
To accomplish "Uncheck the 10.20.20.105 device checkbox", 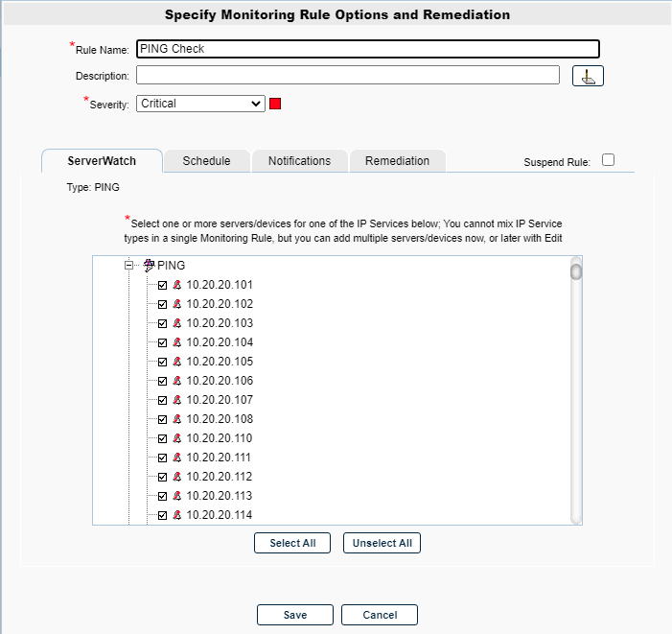I will point(162,362).
